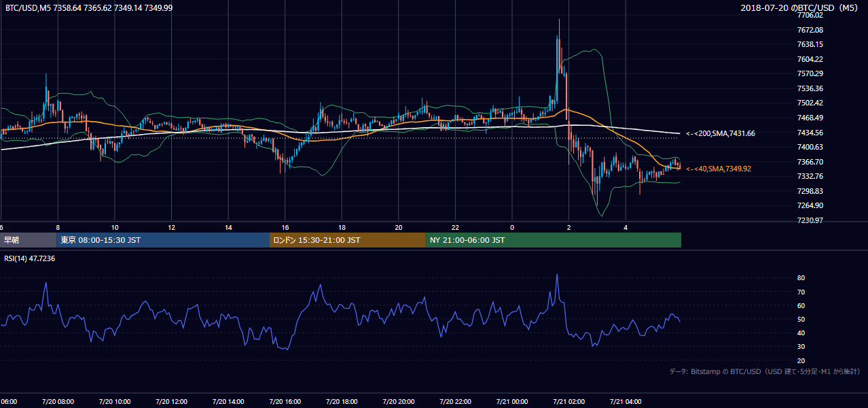The height and width of the screenshot is (408, 868).
Task: Click RSI axis level 20
Action: [801, 361]
